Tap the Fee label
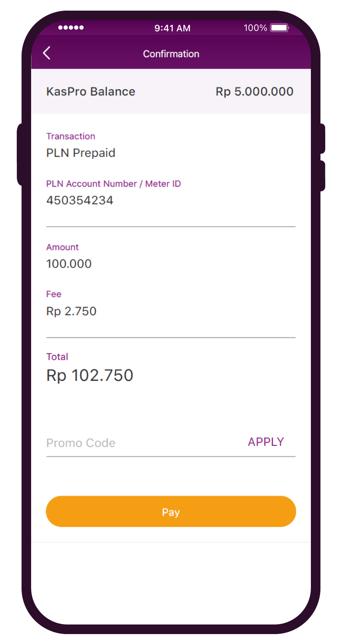The height and width of the screenshot is (644, 342). tap(54, 294)
